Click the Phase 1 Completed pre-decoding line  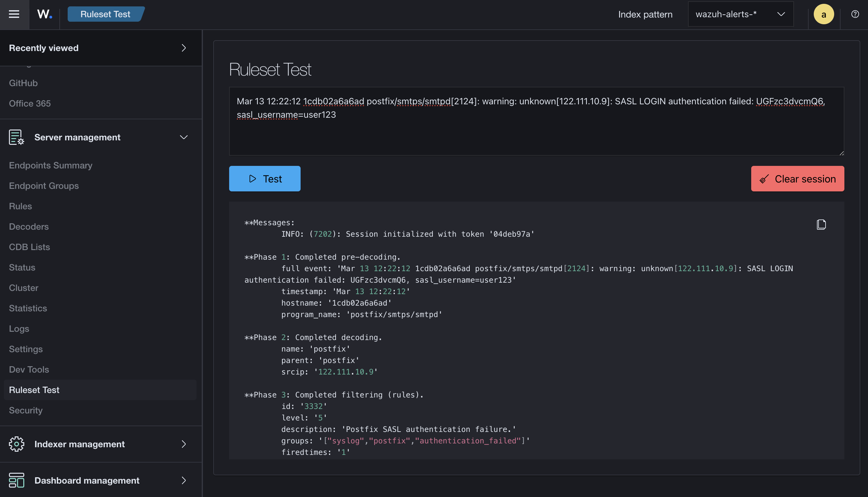[322, 257]
